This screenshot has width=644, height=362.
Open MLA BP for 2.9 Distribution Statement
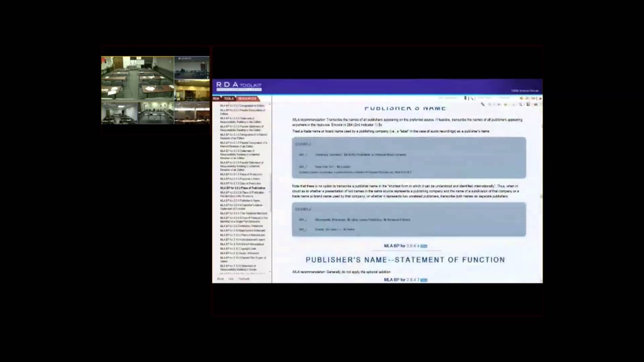pyautogui.click(x=242, y=226)
